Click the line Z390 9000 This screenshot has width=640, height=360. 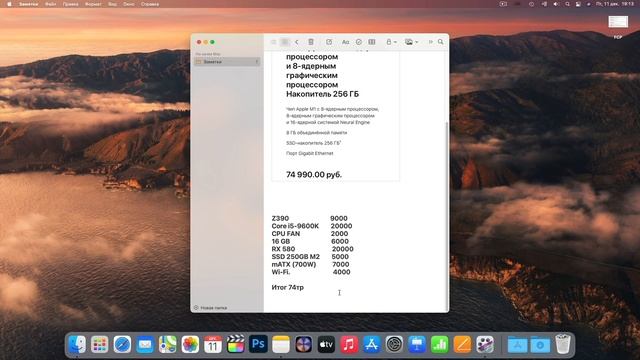point(309,218)
